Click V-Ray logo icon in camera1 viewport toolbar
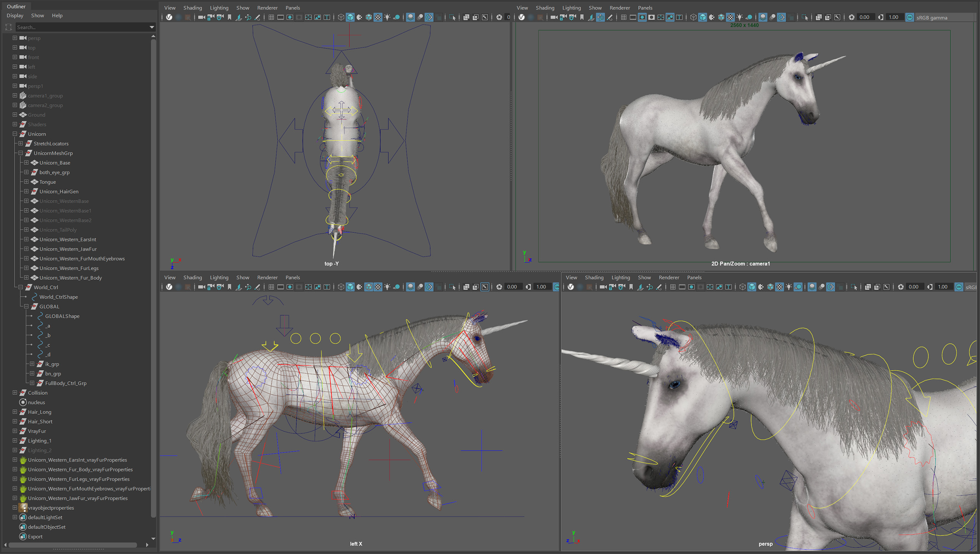 [x=521, y=17]
